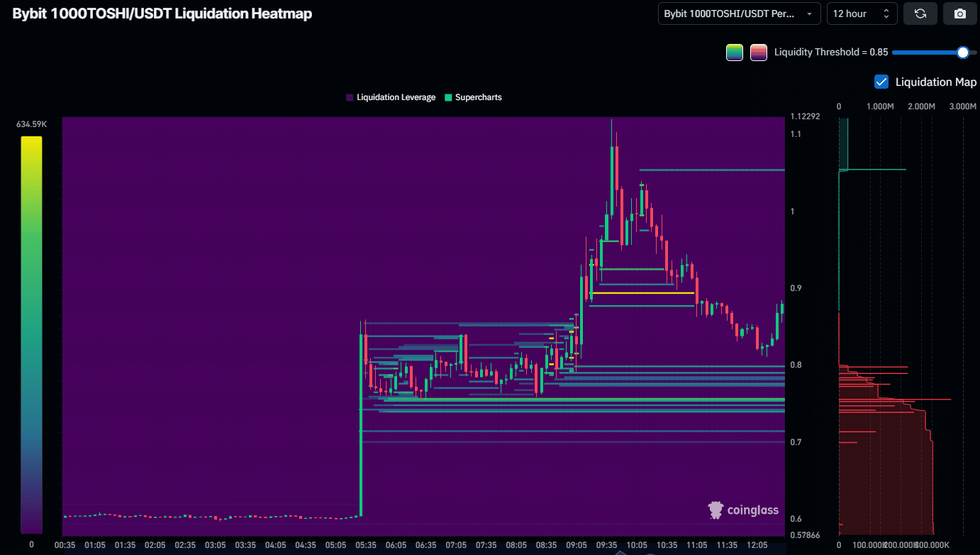The image size is (980, 555).
Task: Select the green-yellow color scheme swatch
Action: point(735,53)
